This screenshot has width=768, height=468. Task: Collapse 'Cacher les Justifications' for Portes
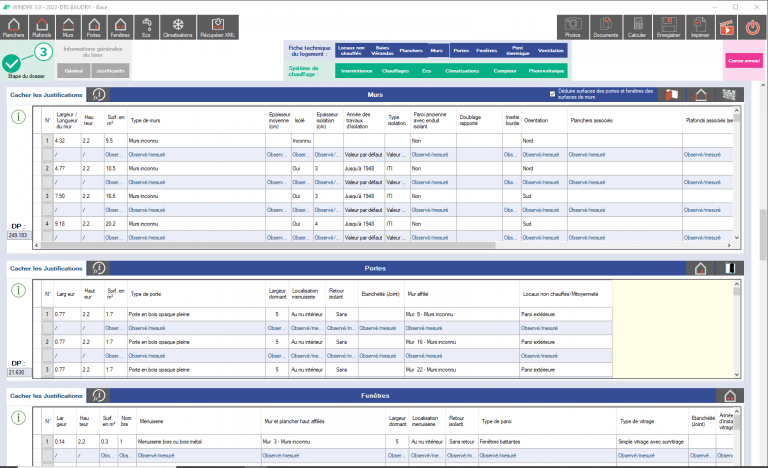45,268
